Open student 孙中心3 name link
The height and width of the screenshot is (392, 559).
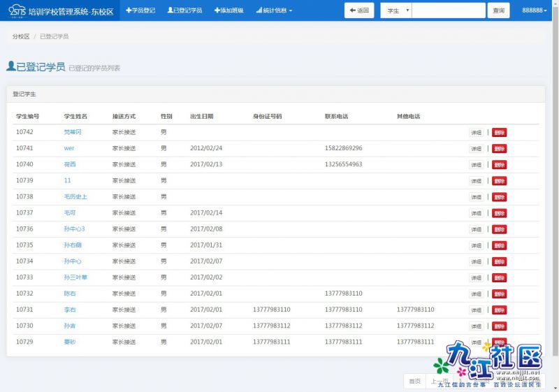point(74,229)
